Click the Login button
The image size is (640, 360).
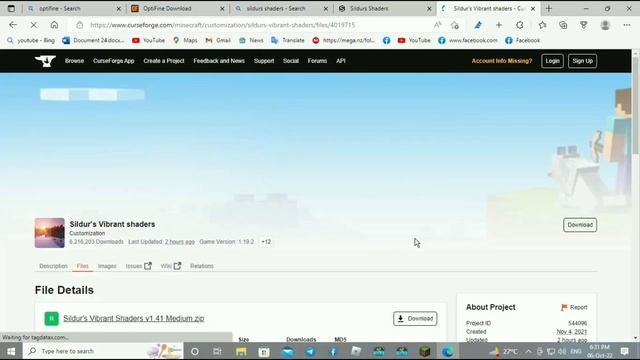[552, 61]
